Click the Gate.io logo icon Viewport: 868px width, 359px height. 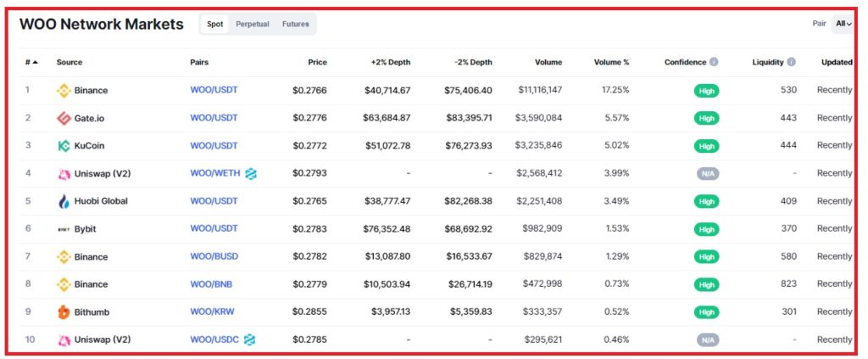[64, 118]
